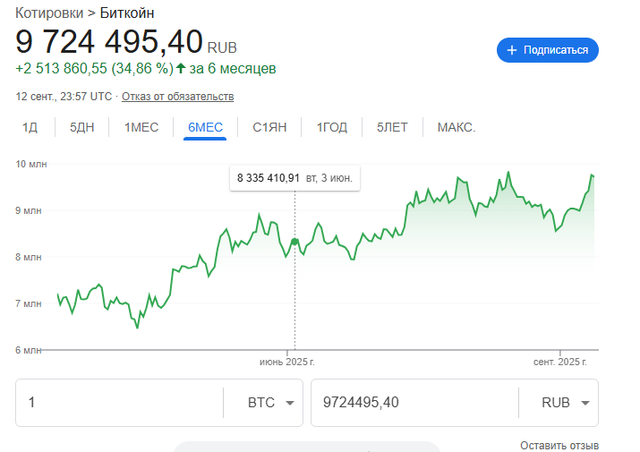
Task: Switch chart to 1Д range
Action: point(30,127)
